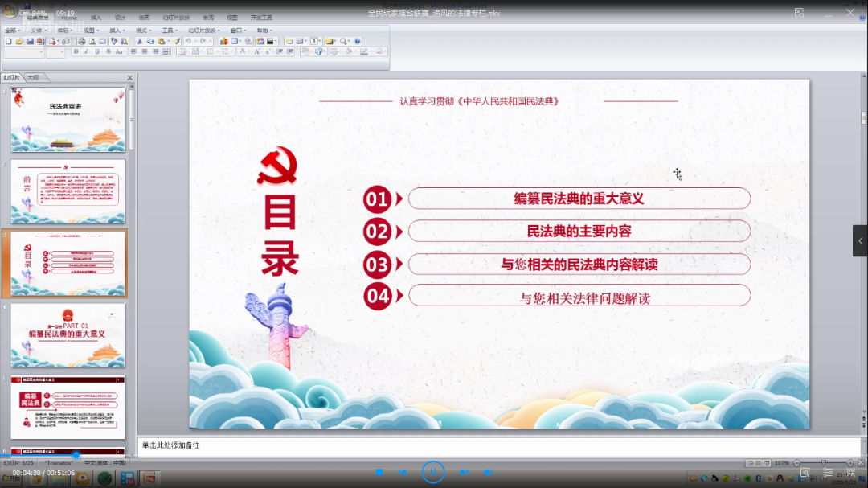Viewport: 868px width, 488px height.
Task: Toggle text shadow S button
Action: 108,51
